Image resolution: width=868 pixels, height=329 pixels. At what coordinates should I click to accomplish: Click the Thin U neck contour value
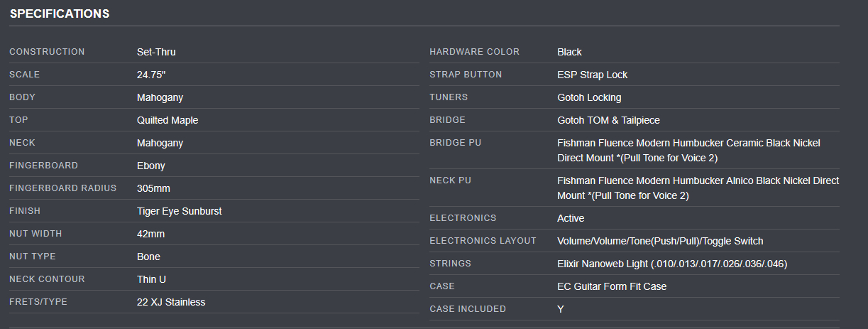click(152, 279)
